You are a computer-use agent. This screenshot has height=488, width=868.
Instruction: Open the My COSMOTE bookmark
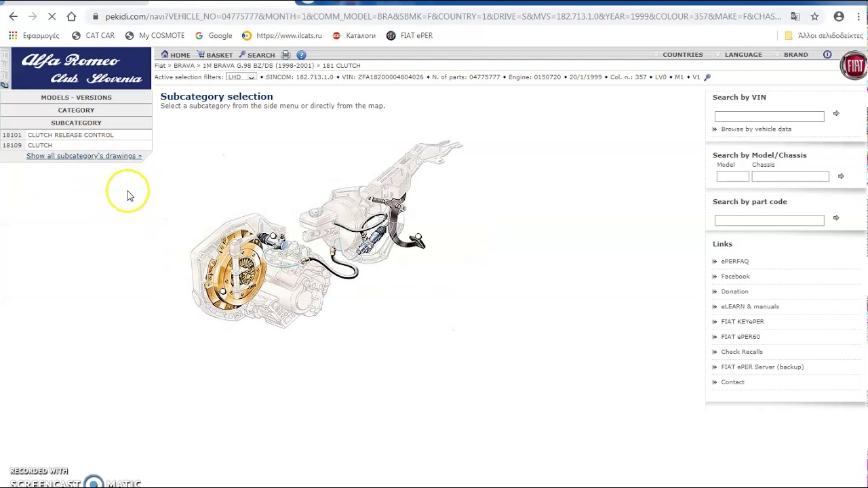point(155,35)
